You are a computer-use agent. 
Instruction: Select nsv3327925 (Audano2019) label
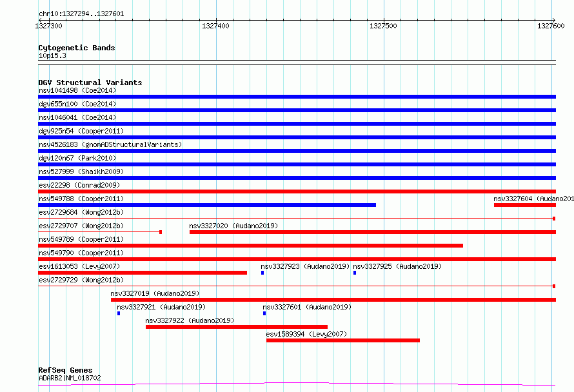[x=397, y=266]
